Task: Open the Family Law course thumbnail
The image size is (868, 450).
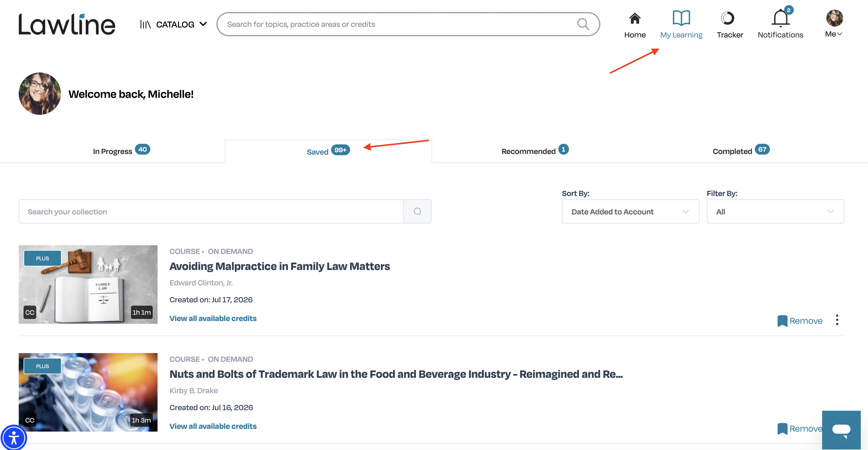Action: coord(88,284)
